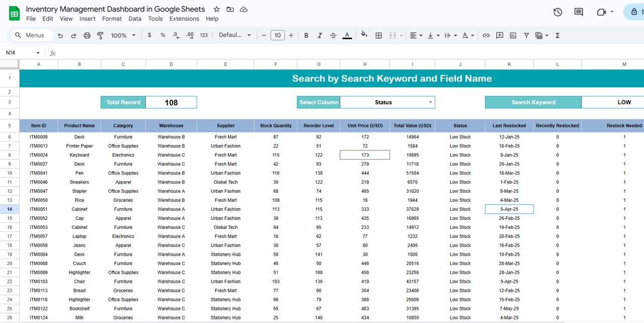Screen dimensions: 644x323
Task: Format as currency with dollar icon
Action: [149, 35]
